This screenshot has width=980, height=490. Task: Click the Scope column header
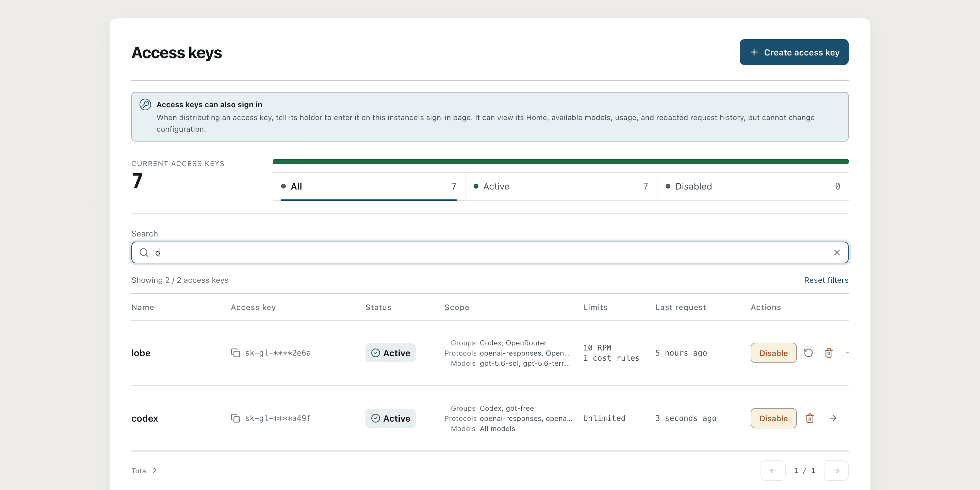coord(457,307)
